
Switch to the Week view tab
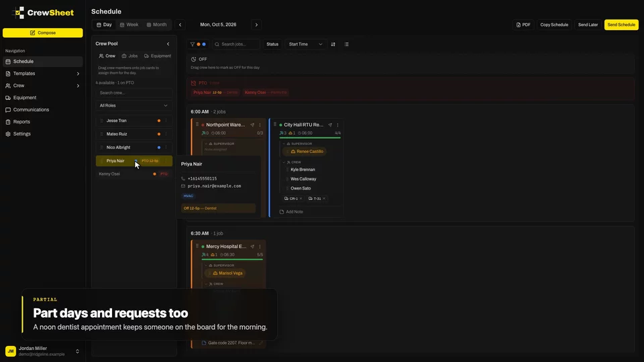tap(129, 25)
